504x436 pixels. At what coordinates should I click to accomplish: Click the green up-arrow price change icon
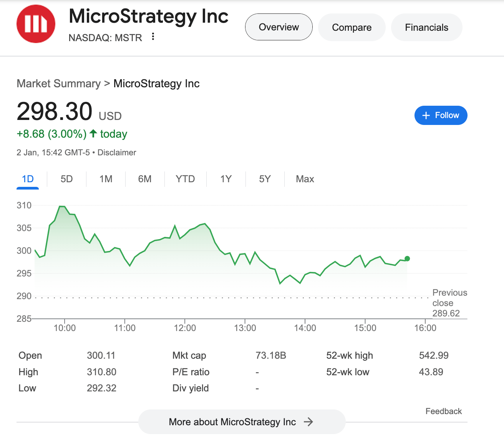(x=93, y=133)
